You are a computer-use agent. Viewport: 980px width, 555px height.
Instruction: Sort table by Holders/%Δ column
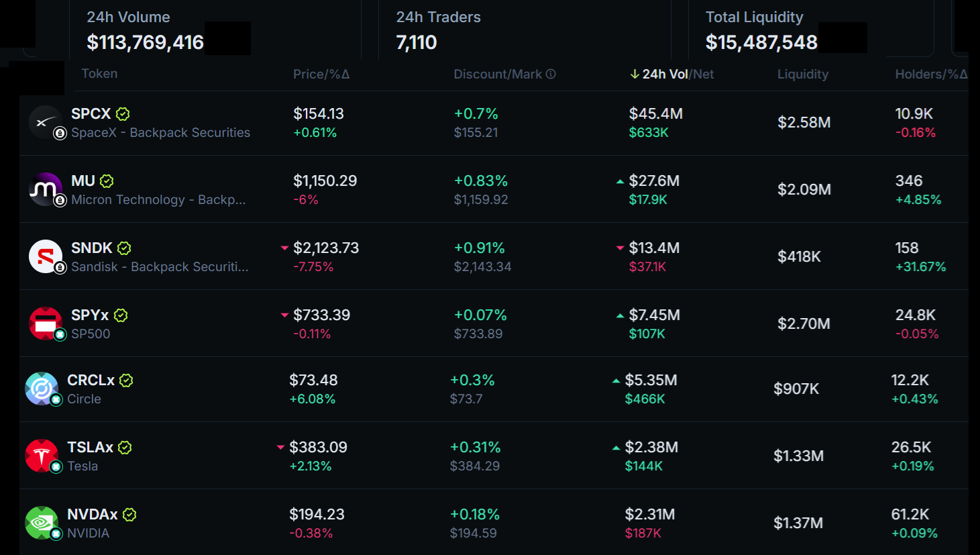pos(931,74)
